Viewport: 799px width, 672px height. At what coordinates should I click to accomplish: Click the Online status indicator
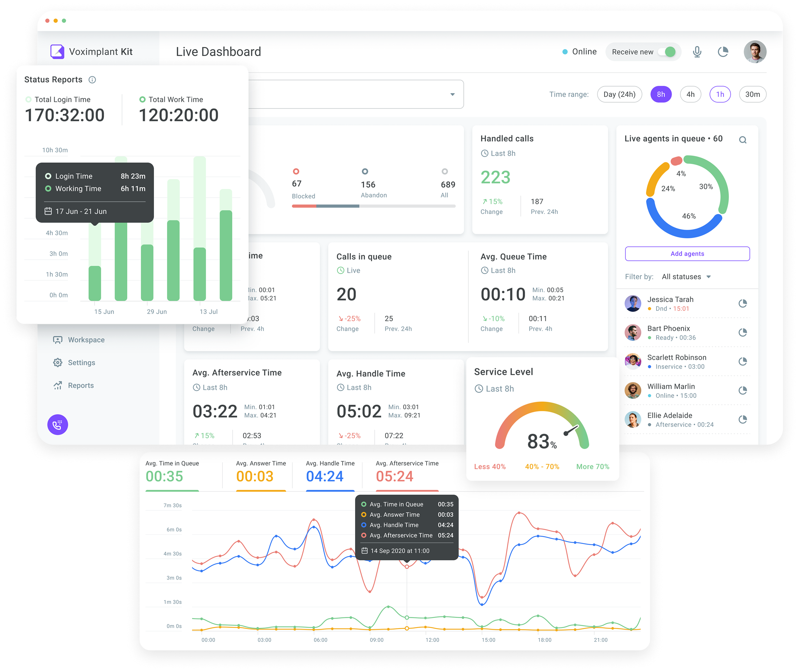[x=579, y=51]
